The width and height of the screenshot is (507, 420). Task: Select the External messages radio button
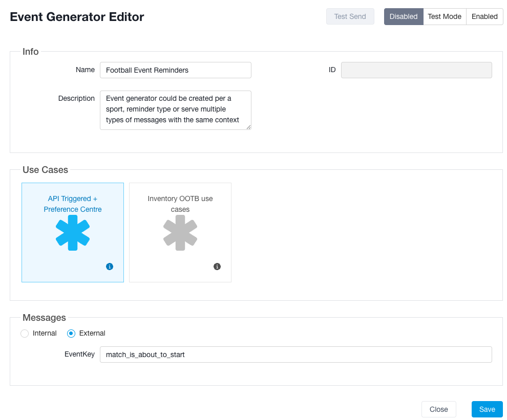pyautogui.click(x=71, y=334)
